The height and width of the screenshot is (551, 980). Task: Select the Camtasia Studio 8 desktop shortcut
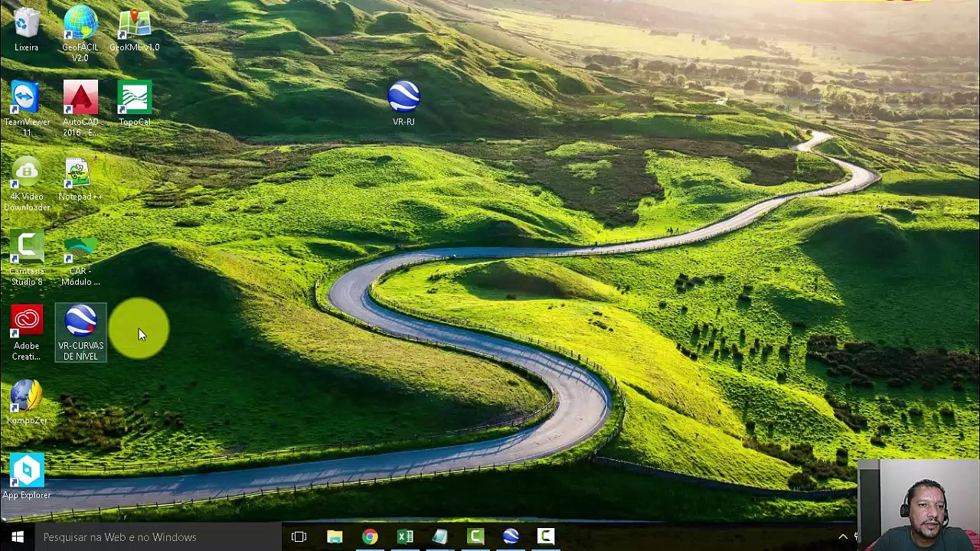(27, 259)
